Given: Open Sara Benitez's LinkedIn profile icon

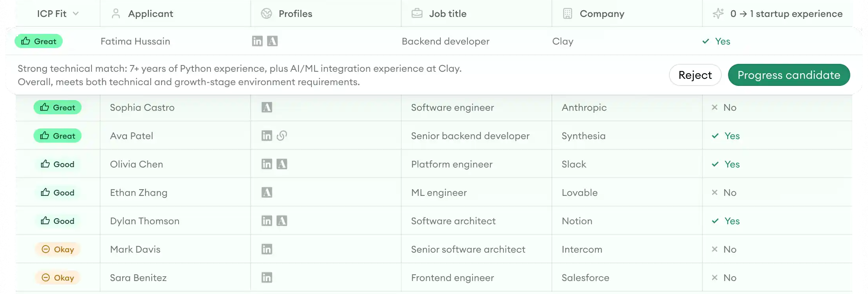Looking at the screenshot, I should point(267,277).
